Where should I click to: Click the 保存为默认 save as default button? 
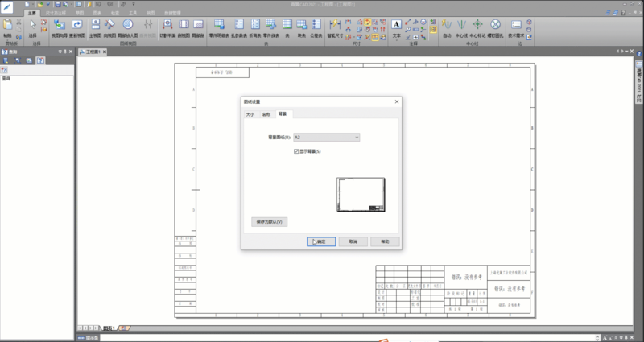[x=268, y=220]
